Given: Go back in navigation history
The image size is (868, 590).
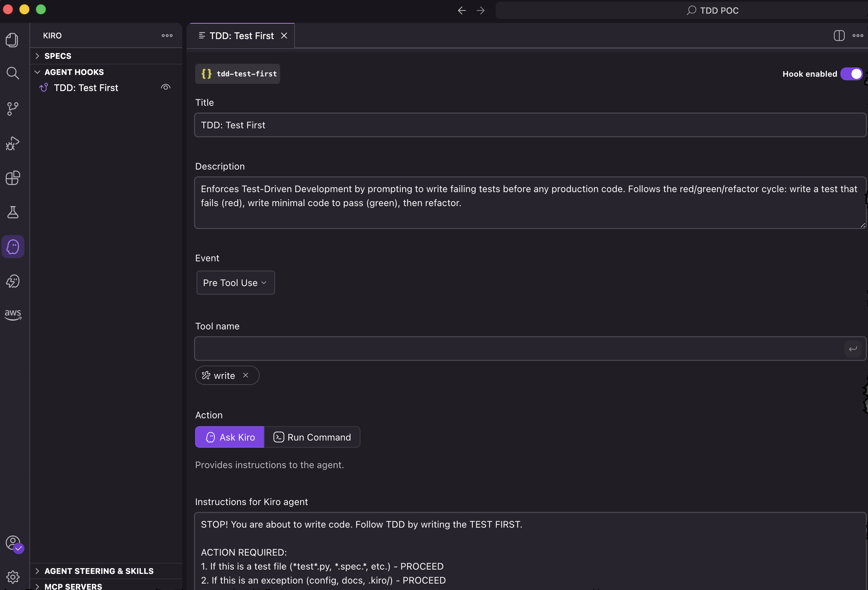Looking at the screenshot, I should [x=462, y=10].
